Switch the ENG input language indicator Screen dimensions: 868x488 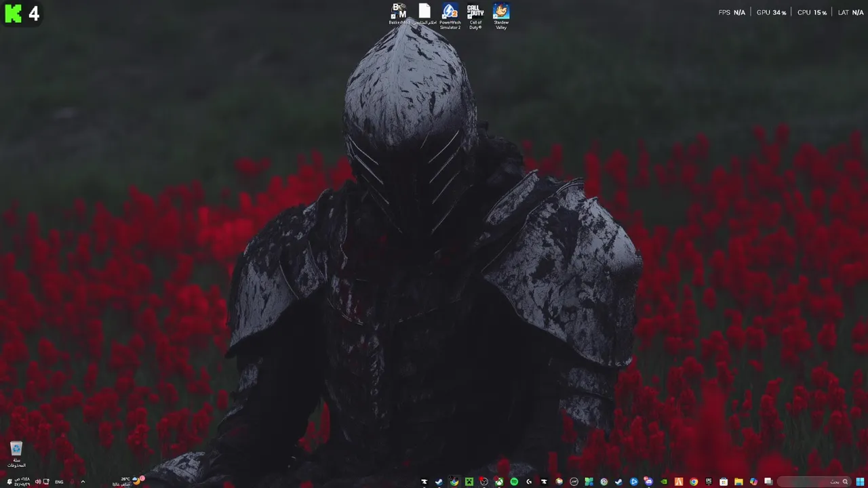59,482
